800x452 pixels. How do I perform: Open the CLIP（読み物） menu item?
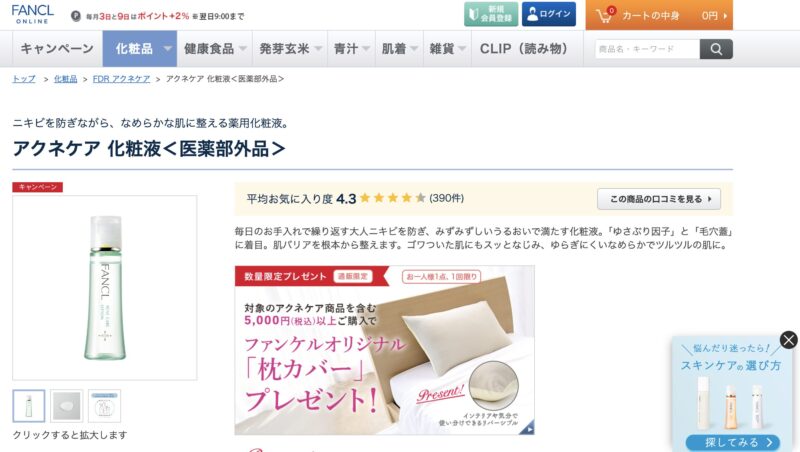[524, 49]
